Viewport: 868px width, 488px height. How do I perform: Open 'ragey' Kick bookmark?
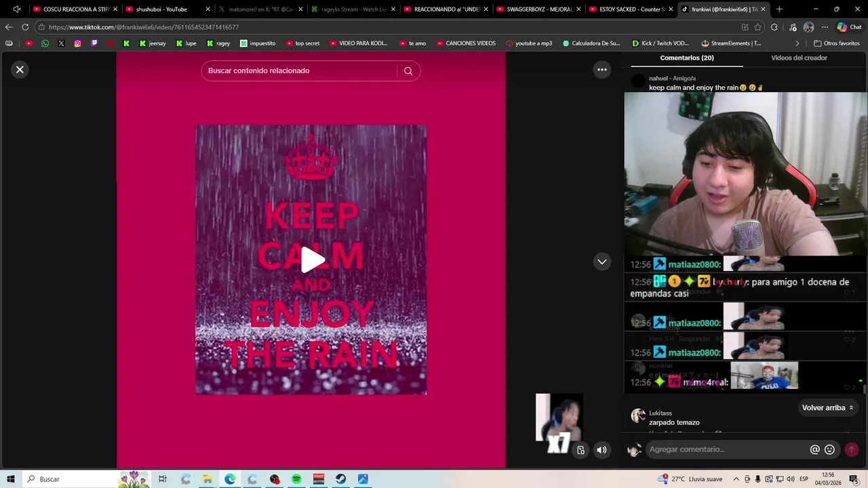(x=218, y=43)
